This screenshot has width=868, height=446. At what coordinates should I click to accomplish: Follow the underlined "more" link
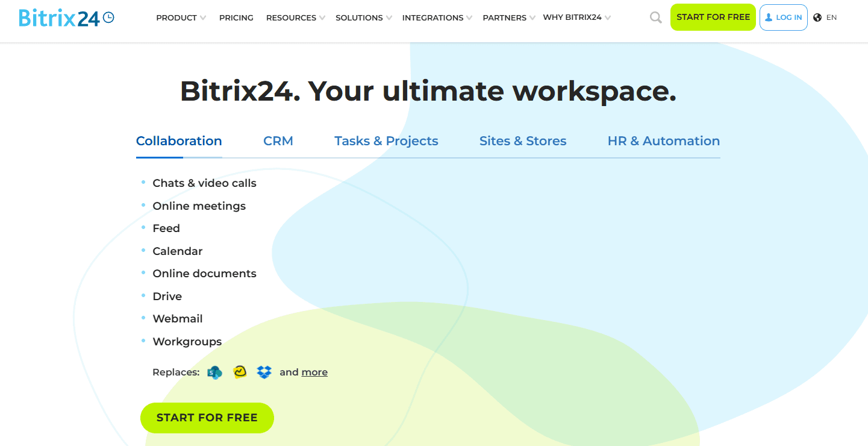pyautogui.click(x=314, y=372)
